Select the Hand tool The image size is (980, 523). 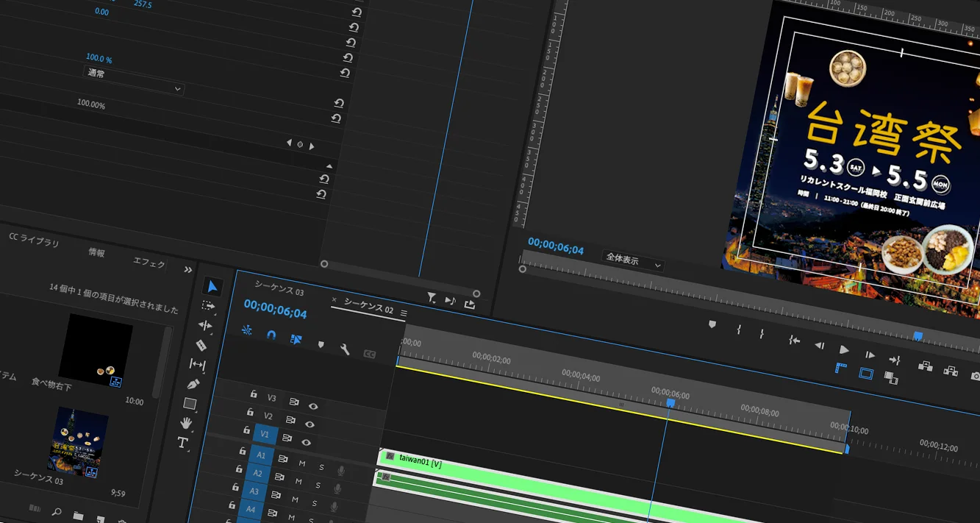coord(187,423)
